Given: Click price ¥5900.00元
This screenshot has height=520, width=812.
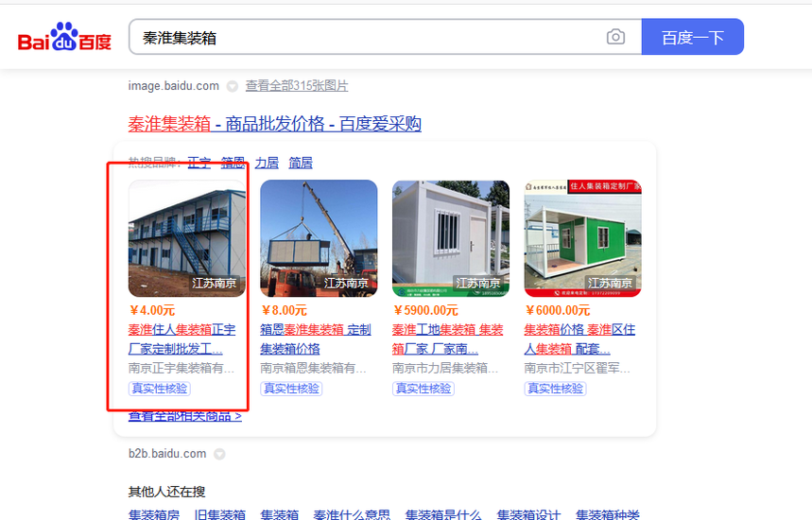Looking at the screenshot, I should pos(425,310).
